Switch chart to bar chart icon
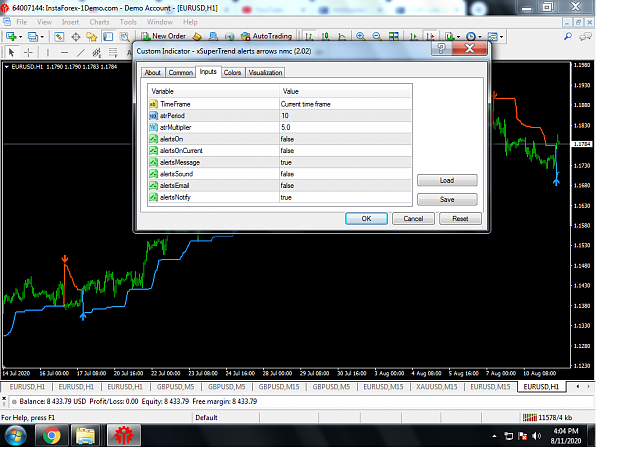The width and height of the screenshot is (625, 469). click(309, 37)
